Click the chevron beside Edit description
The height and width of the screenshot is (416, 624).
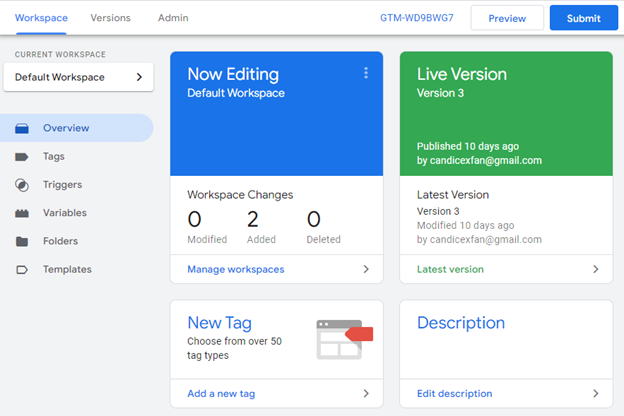click(x=596, y=394)
